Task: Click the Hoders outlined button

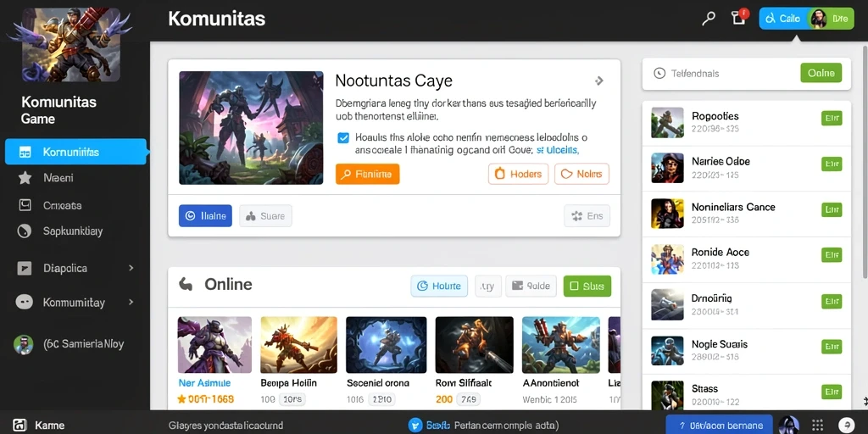Action: (518, 174)
